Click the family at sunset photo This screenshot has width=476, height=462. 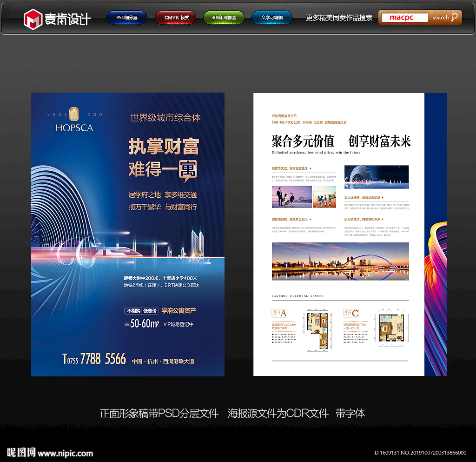291,196
